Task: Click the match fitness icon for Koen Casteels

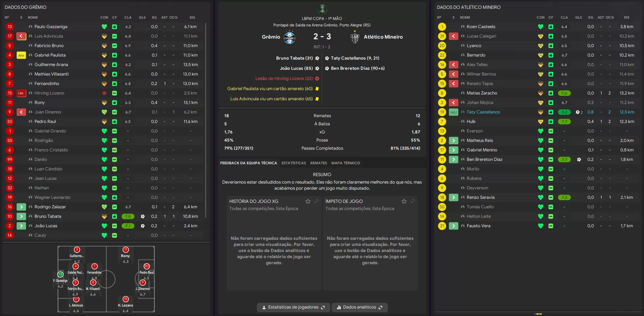Action: [x=551, y=27]
